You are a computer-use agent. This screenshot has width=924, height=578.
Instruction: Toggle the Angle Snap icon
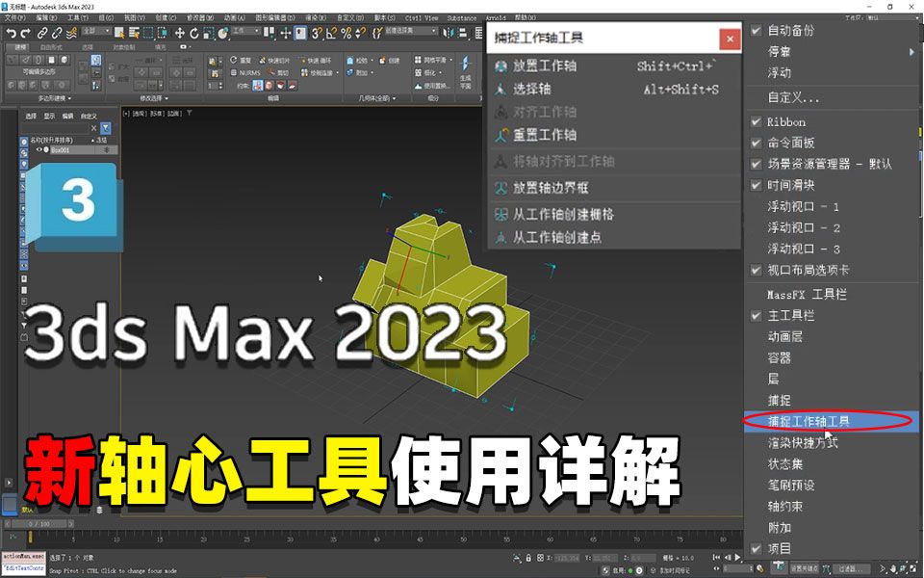(x=332, y=33)
